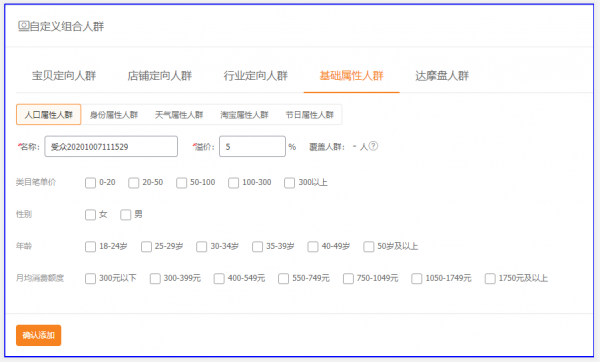Open the 节日属性人群 sub-tab
The height and width of the screenshot is (362, 600).
[x=310, y=115]
